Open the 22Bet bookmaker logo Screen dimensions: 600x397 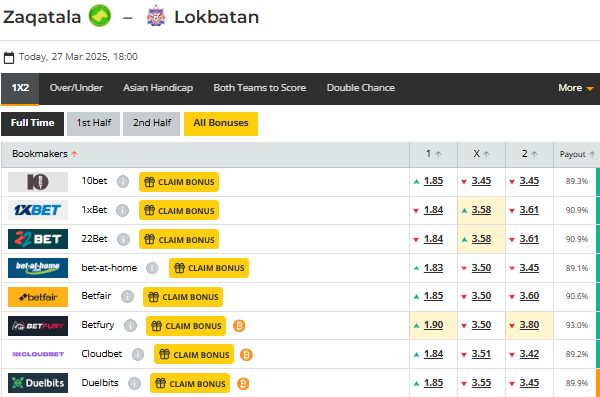38,239
